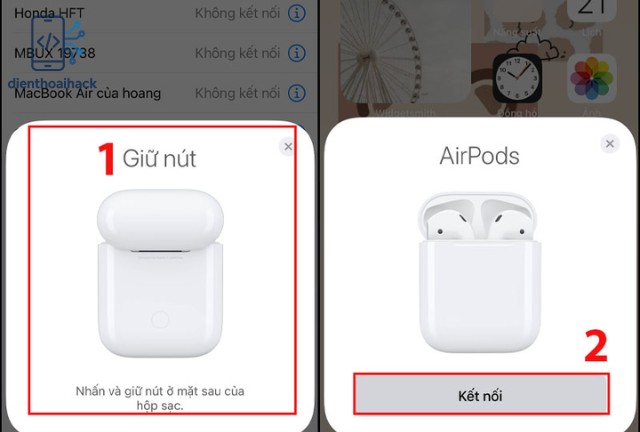
Task: Open info for MacBook Air của hoang
Action: pos(297,93)
